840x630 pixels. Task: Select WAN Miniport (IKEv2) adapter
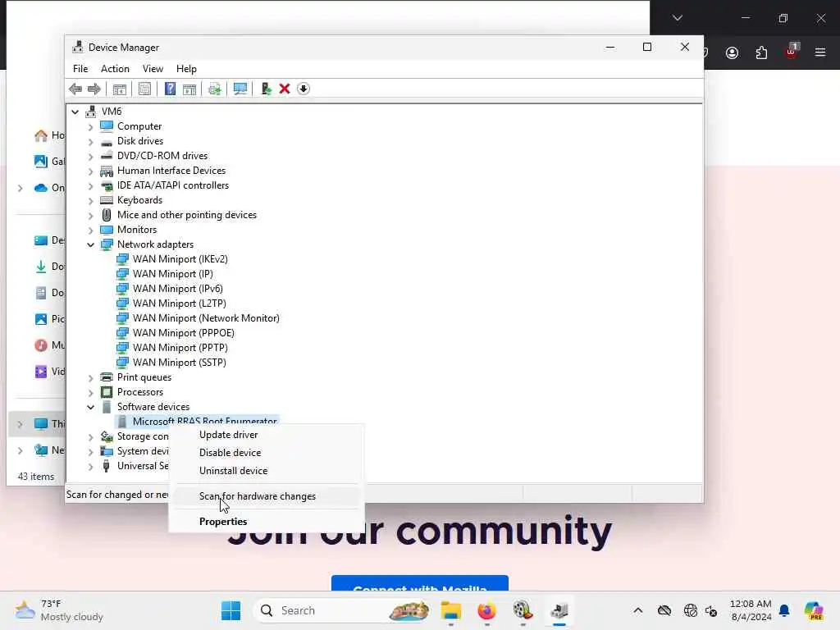(x=180, y=259)
